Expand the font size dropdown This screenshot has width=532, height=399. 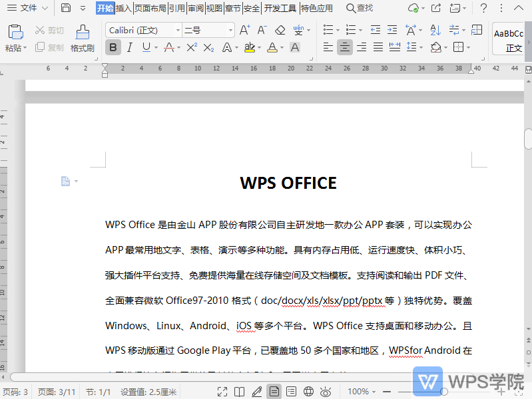(230, 31)
